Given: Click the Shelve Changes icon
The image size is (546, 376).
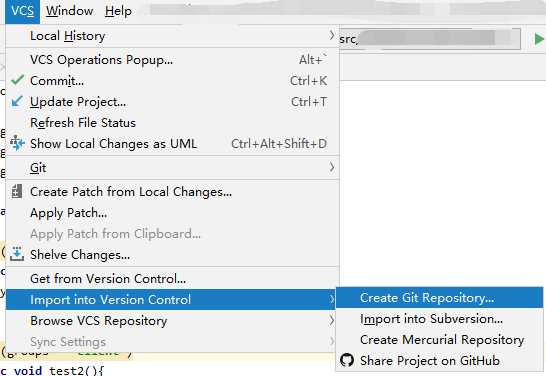Looking at the screenshot, I should (17, 254).
